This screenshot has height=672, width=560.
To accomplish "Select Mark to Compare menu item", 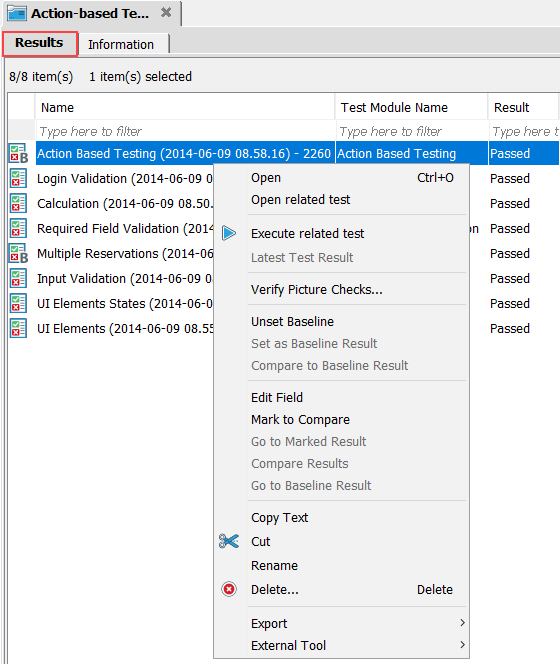I will (300, 419).
